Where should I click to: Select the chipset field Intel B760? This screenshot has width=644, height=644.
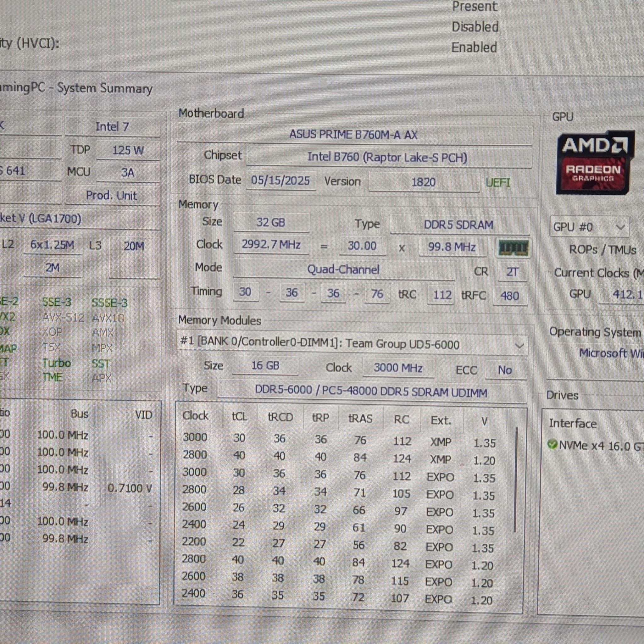[x=388, y=157]
